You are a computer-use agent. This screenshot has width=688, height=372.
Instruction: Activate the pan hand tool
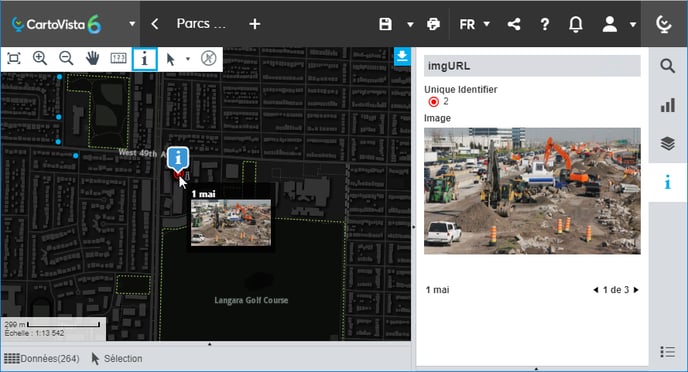92,58
